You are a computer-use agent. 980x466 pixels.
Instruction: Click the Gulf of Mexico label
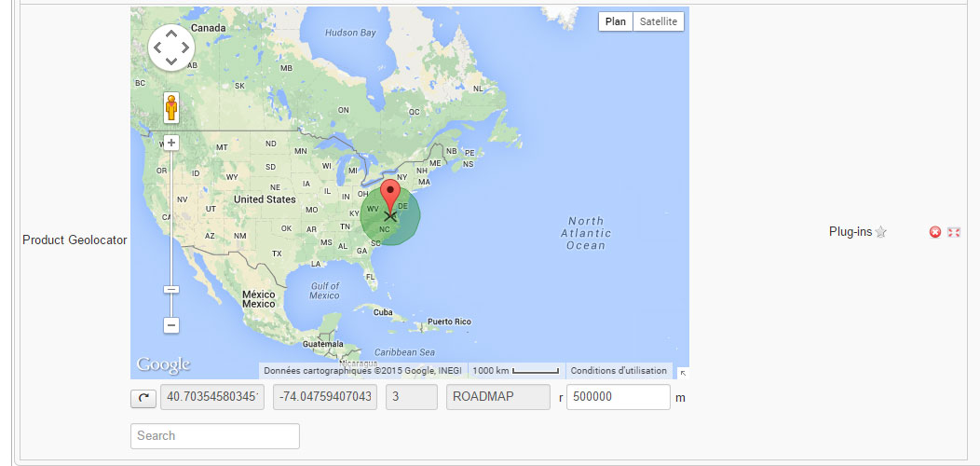324,291
